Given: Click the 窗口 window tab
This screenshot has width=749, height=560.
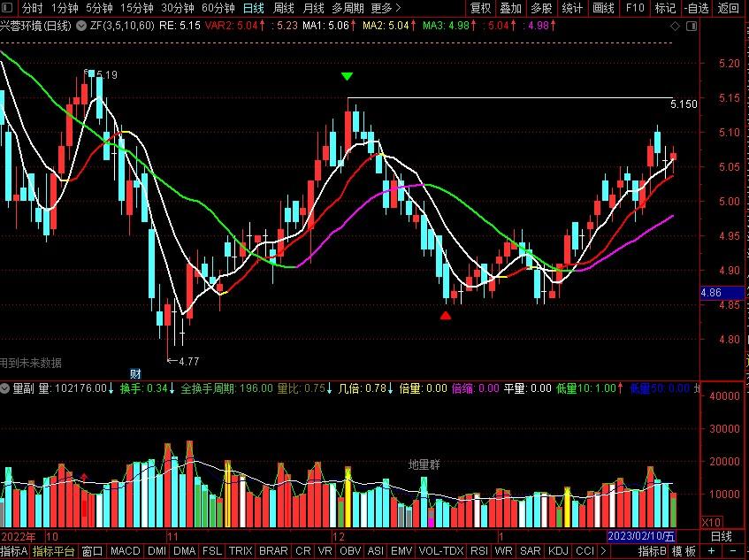Looking at the screenshot, I should pos(92,551).
